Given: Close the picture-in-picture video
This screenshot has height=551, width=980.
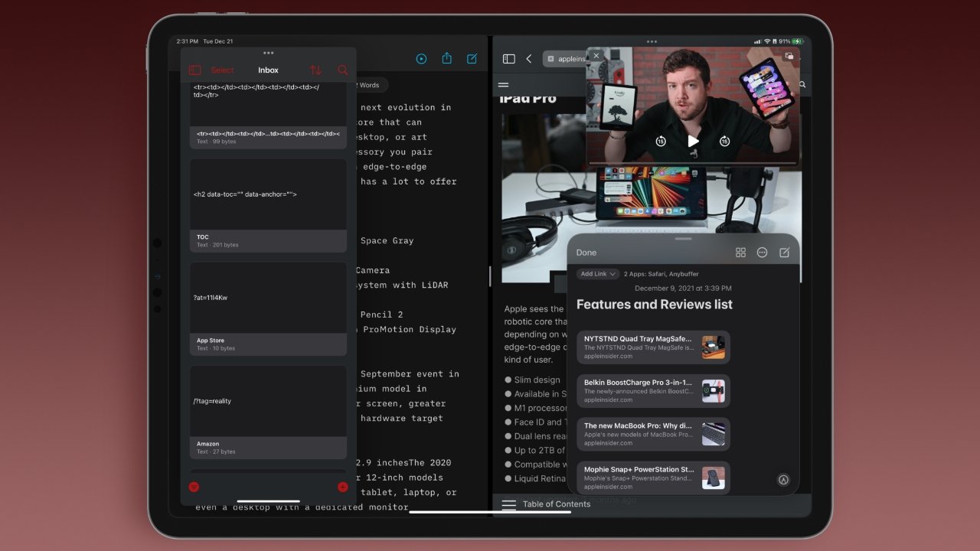Looking at the screenshot, I should tap(596, 56).
